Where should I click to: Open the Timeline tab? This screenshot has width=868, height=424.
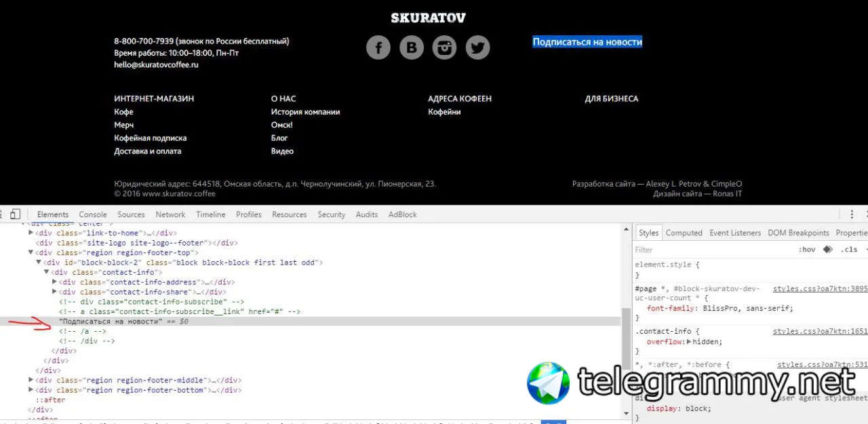coord(211,214)
